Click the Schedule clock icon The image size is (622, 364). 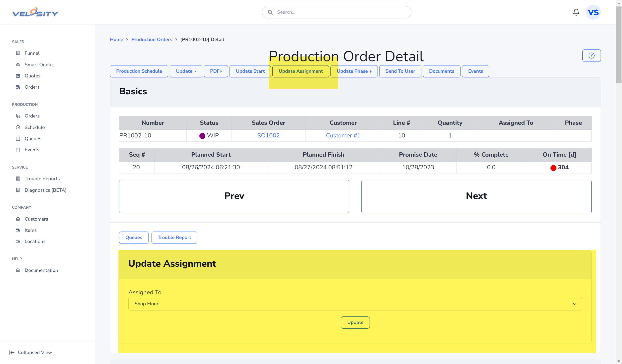tap(18, 127)
